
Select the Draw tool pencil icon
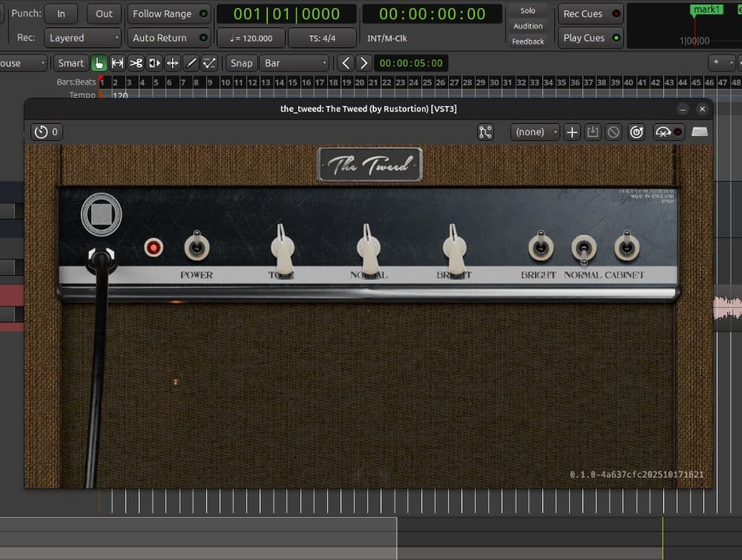191,63
